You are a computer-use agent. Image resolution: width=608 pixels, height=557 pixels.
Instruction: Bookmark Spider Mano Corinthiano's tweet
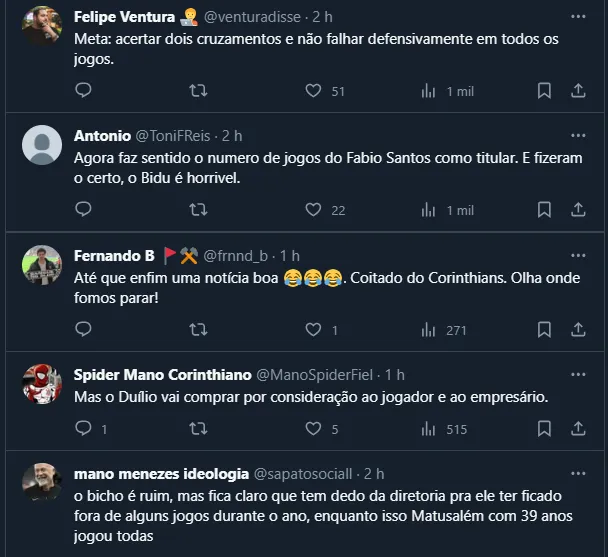tap(544, 429)
